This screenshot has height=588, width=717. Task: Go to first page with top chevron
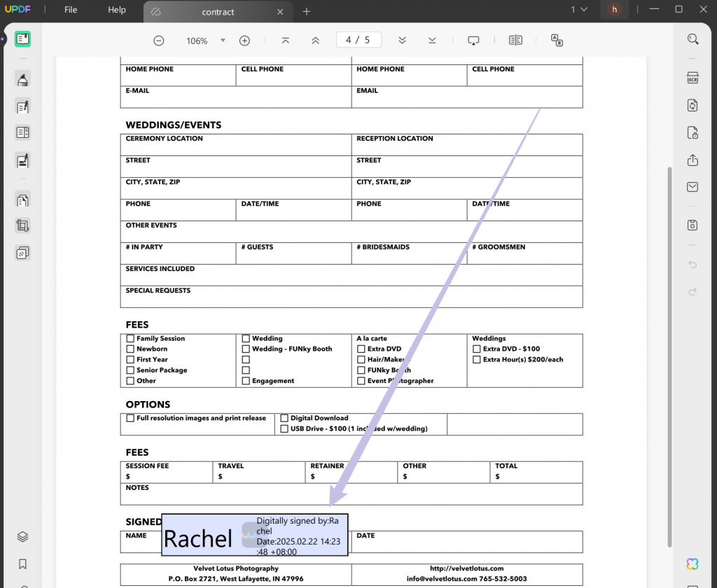click(x=285, y=40)
